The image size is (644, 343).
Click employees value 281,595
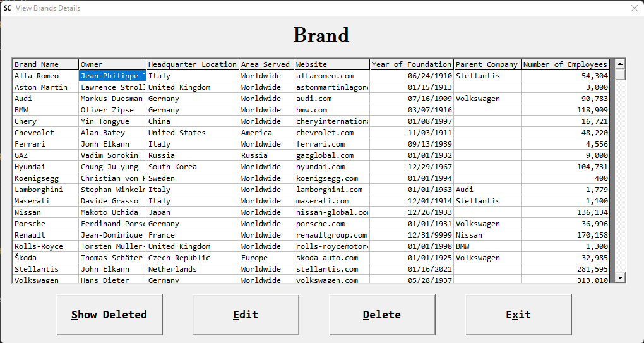click(x=566, y=269)
